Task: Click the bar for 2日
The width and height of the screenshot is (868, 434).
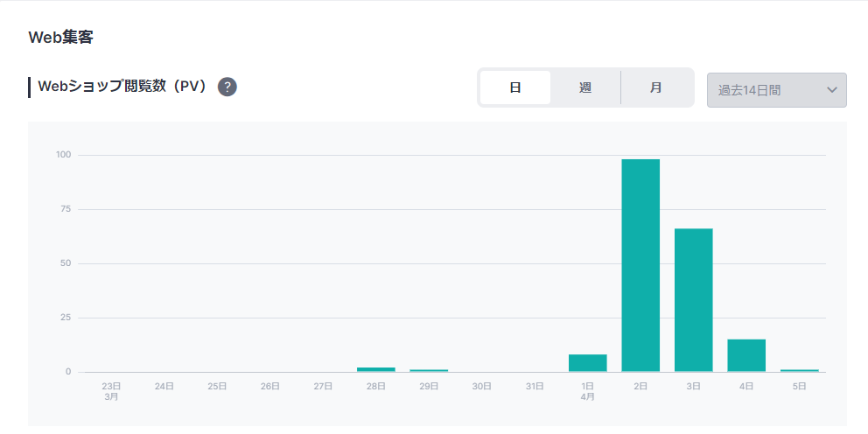Action: [x=640, y=265]
